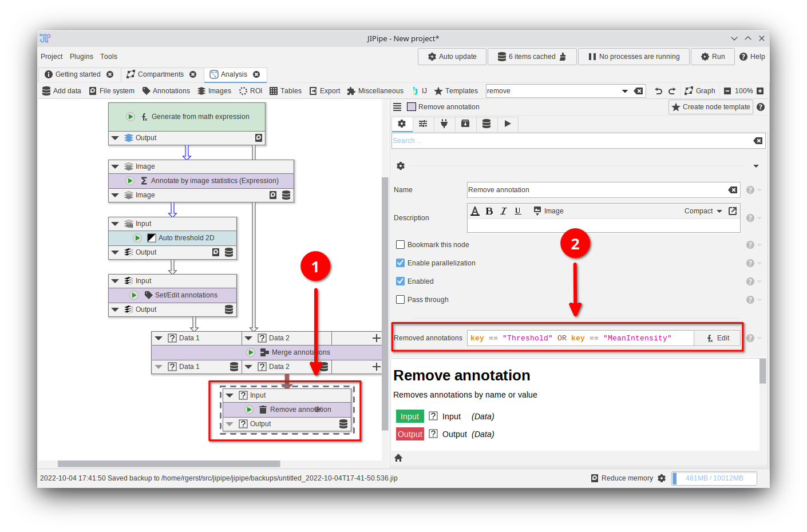Run the Auto threshold 2D node
The width and height of the screenshot is (807, 532).
[137, 238]
